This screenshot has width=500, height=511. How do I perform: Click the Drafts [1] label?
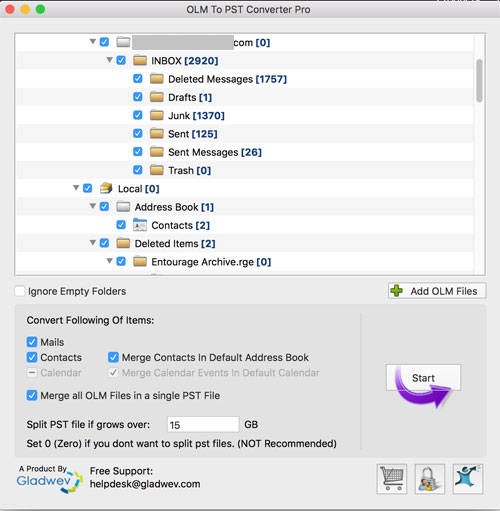190,97
